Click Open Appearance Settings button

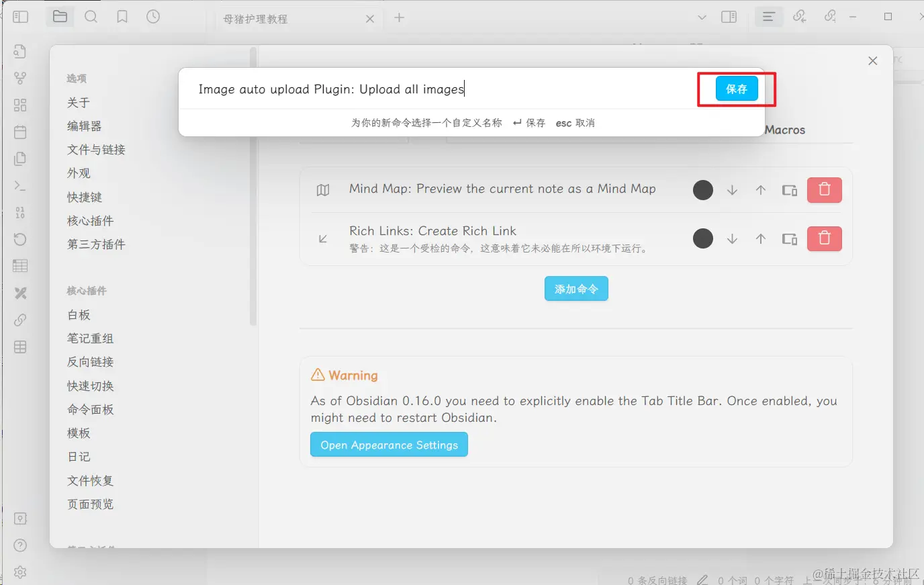pos(389,445)
